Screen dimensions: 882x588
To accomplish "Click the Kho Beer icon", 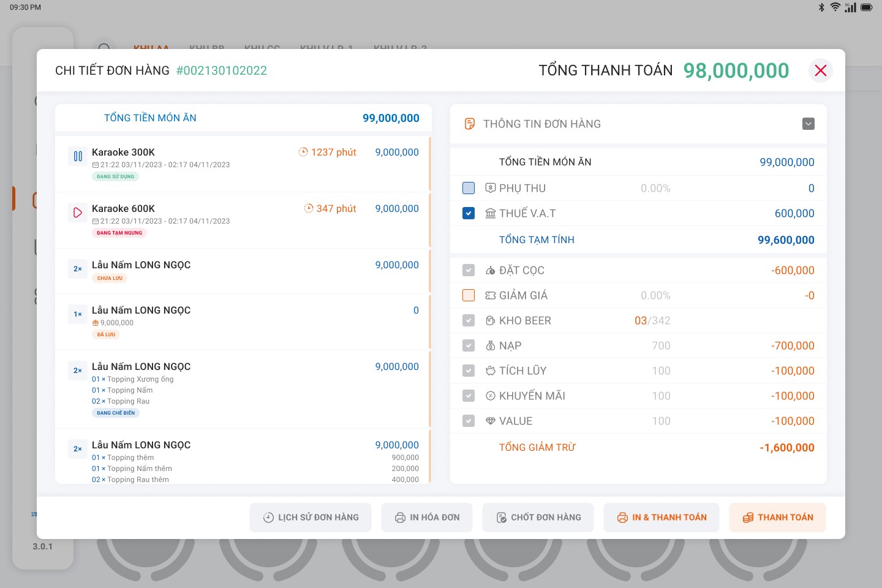I will pos(491,320).
